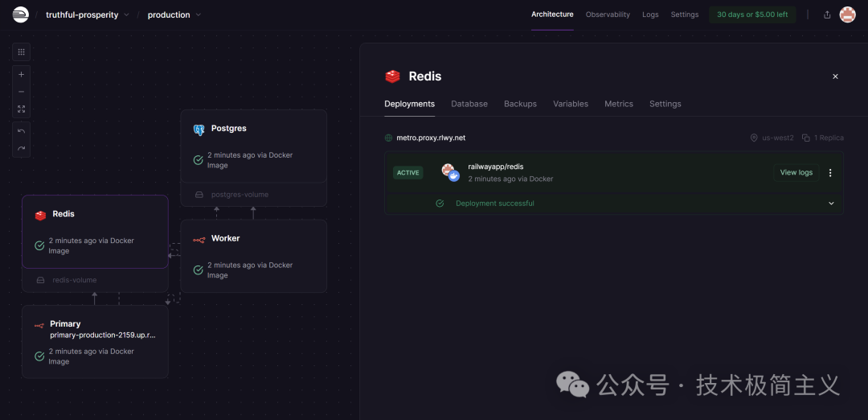Open the Observability tab
The width and height of the screenshot is (868, 420).
click(x=608, y=15)
